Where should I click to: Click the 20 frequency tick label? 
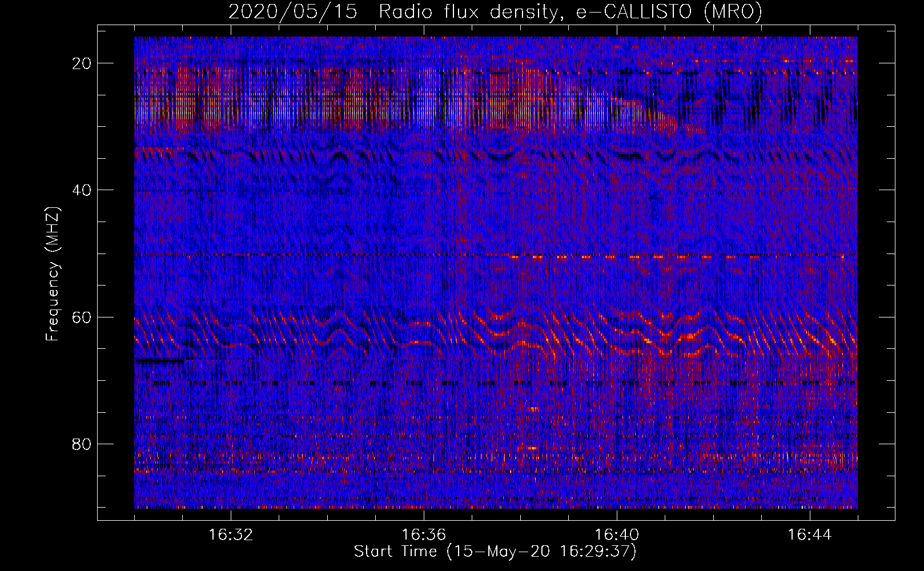(82, 63)
